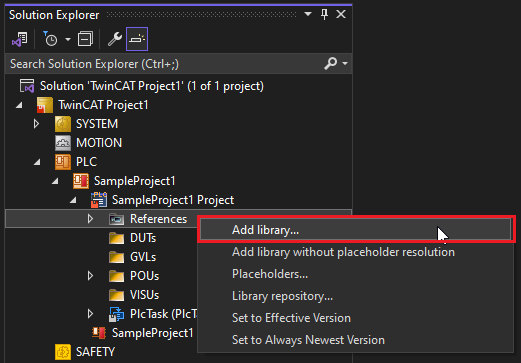
Task: Click the PLC orange icon
Action: (x=63, y=162)
